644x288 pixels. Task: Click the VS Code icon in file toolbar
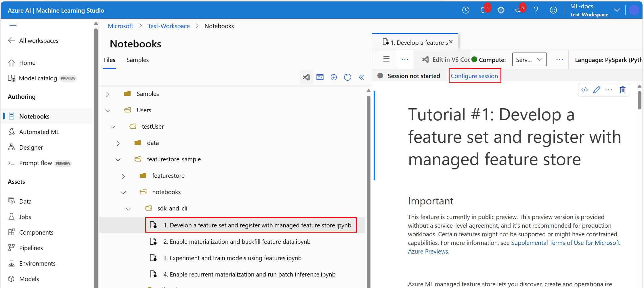306,77
